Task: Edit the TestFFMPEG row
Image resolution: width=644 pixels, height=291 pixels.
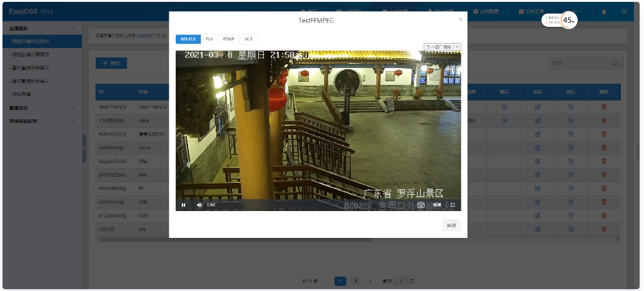Action: click(x=537, y=107)
